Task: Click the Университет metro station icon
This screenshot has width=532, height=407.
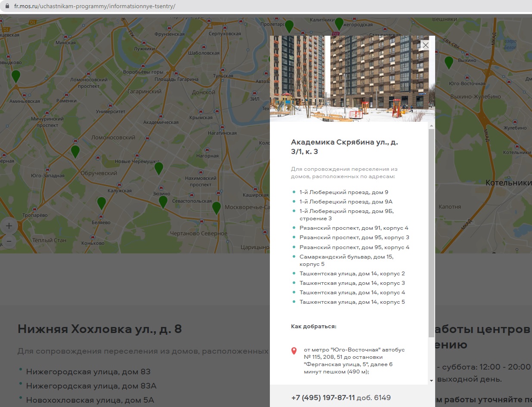Action: click(x=111, y=105)
